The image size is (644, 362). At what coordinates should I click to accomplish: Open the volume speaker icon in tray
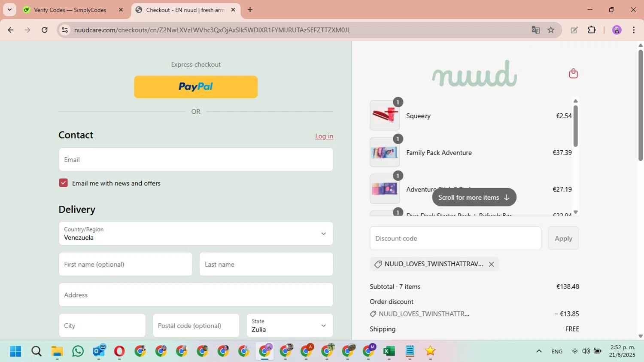pos(586,351)
